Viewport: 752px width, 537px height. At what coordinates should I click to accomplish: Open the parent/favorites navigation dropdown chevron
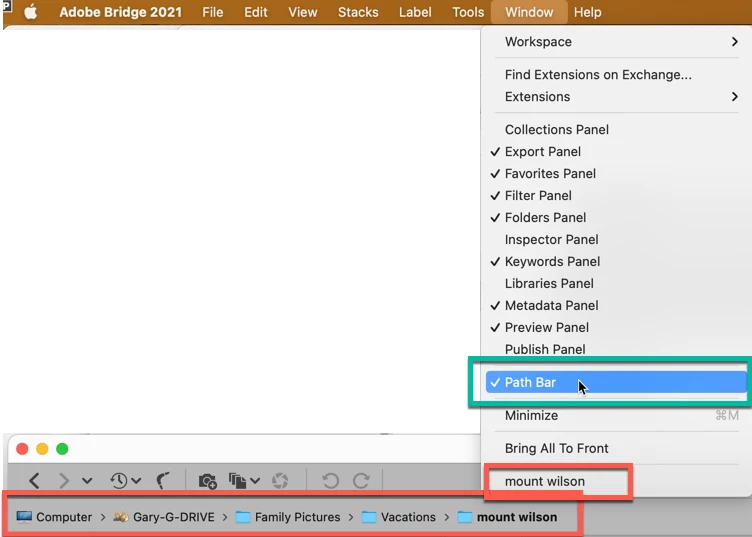[87, 480]
